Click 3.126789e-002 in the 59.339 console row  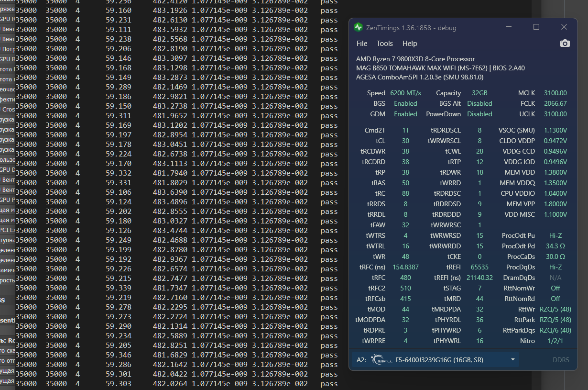tap(280, 288)
